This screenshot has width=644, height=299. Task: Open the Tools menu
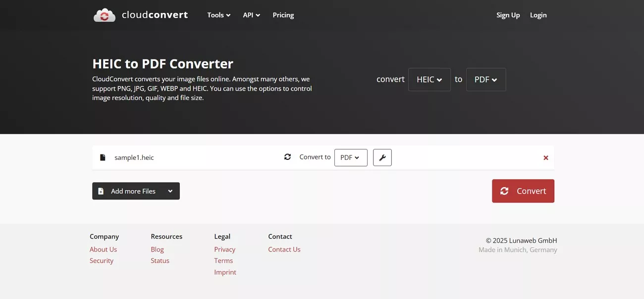pyautogui.click(x=218, y=15)
